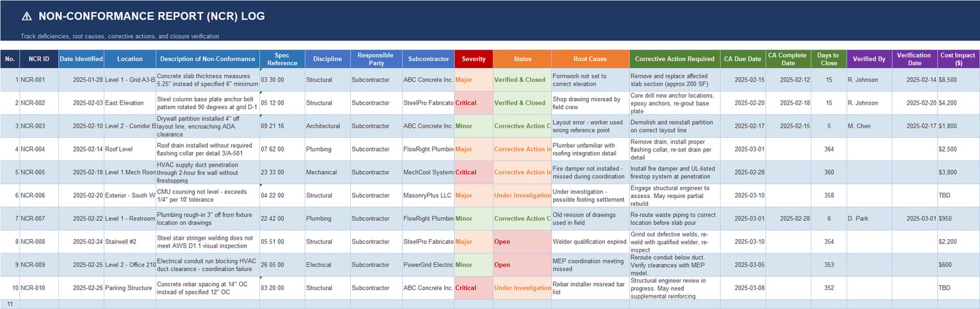
Task: Select 'Open' status for NCR-008
Action: (x=523, y=242)
